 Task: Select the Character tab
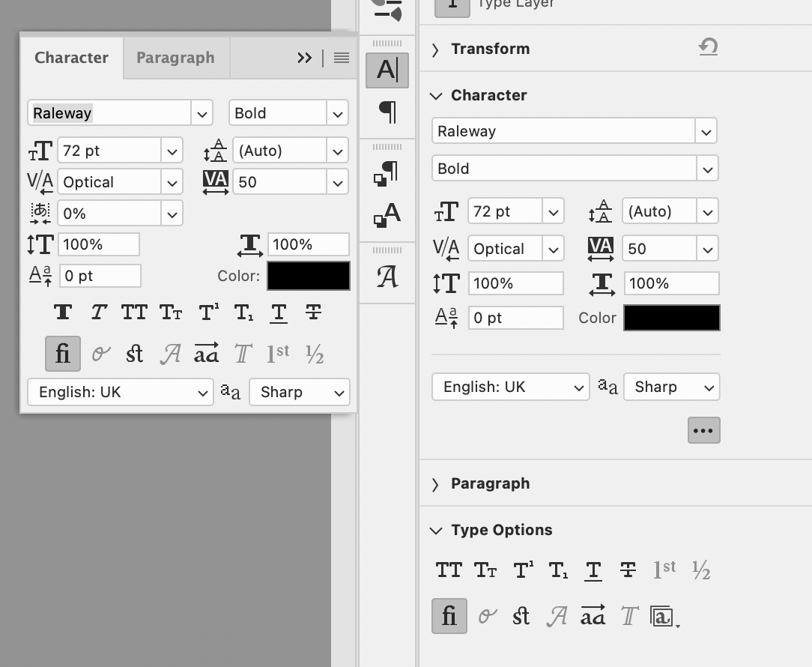click(71, 58)
